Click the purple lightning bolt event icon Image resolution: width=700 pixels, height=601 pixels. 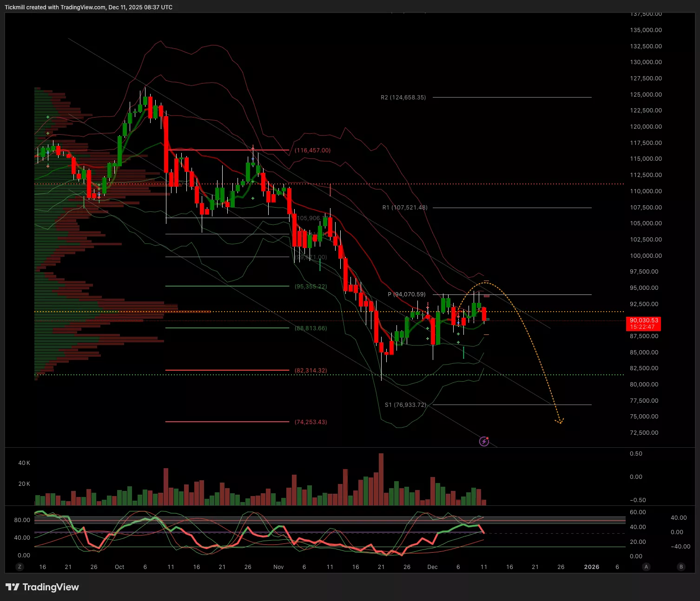click(x=484, y=441)
